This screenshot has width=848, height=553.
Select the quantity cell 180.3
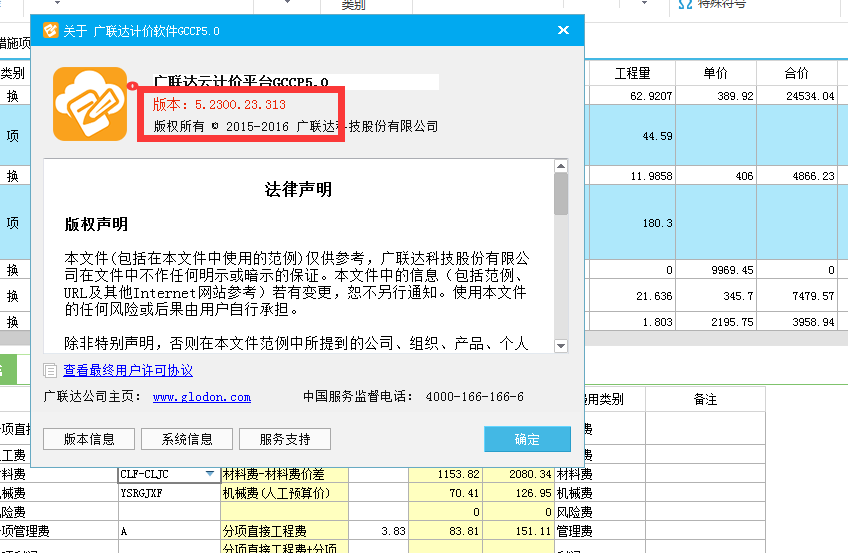pos(632,223)
